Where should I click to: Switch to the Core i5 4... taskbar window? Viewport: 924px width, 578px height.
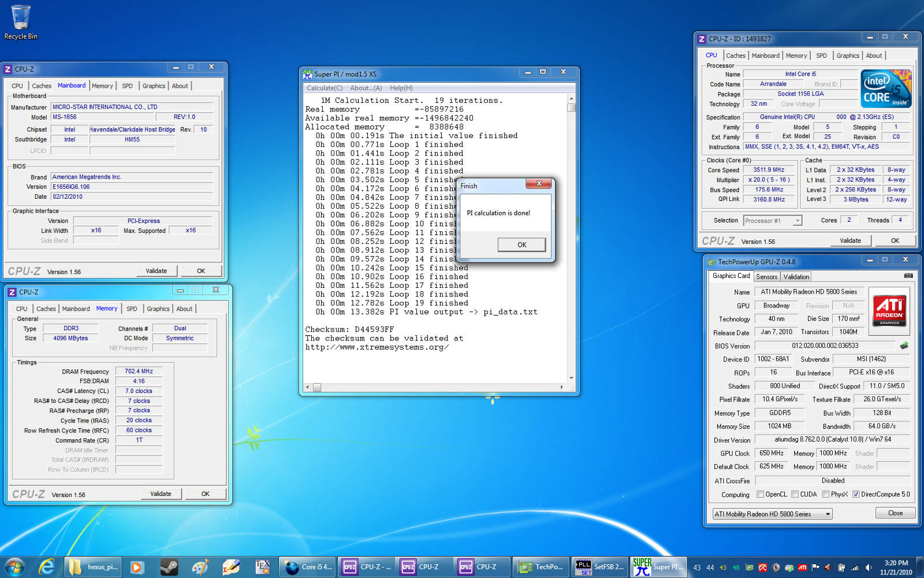point(308,567)
